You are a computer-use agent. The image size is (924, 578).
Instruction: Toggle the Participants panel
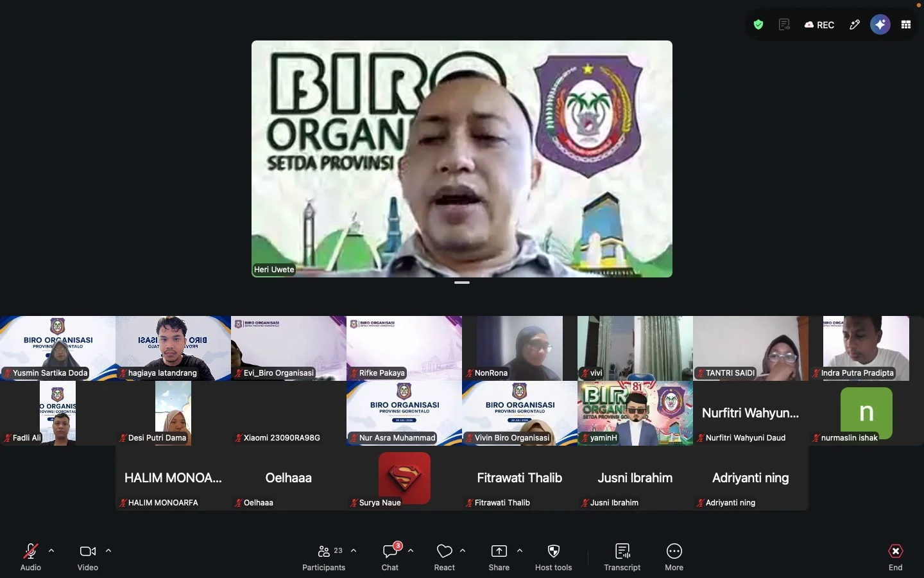324,557
